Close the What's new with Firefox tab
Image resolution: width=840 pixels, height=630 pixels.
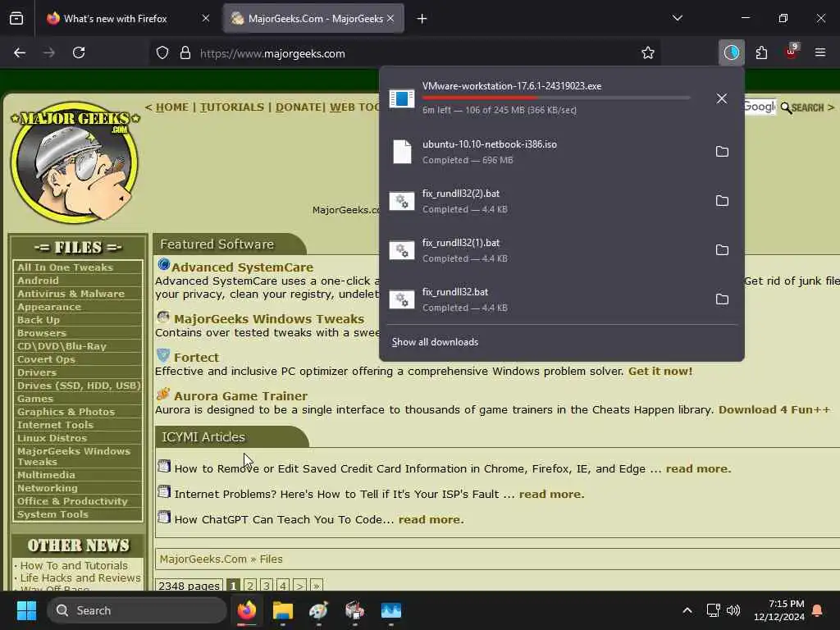206,18
